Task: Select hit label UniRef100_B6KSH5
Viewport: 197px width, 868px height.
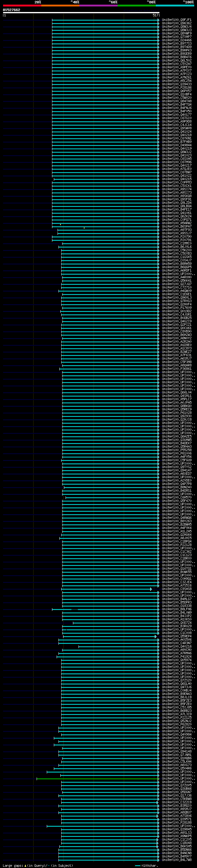Action: pos(176,846)
